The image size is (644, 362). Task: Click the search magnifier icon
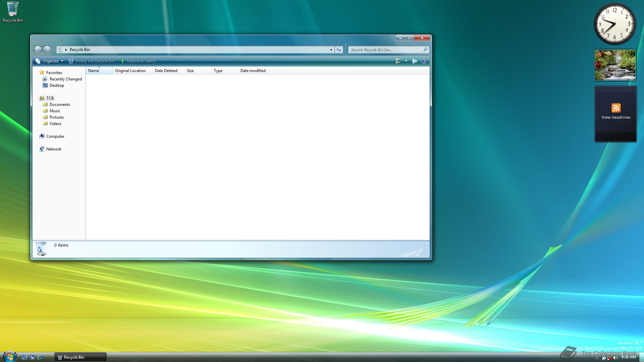pos(425,50)
